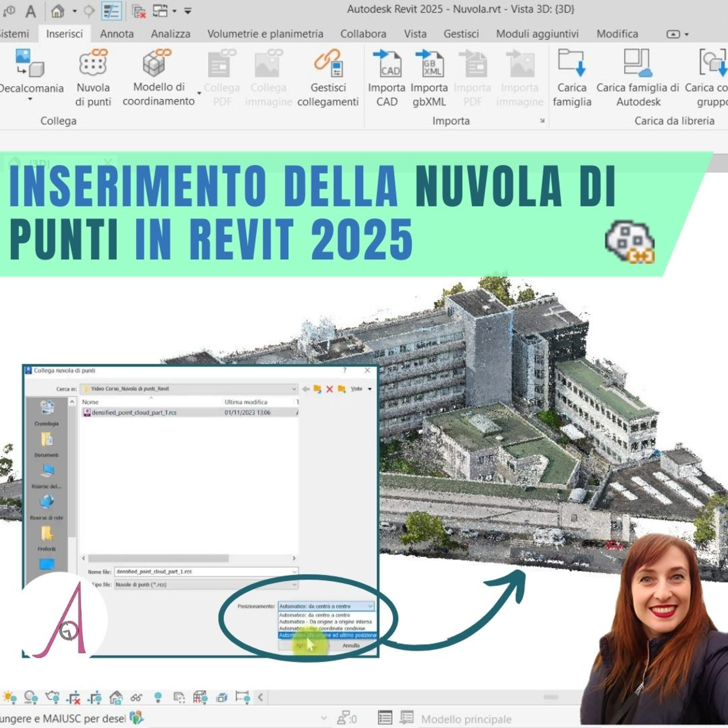Image resolution: width=728 pixels, height=728 pixels.
Task: Select 'Automatico - Da origine a origine interna'
Action: click(325, 622)
